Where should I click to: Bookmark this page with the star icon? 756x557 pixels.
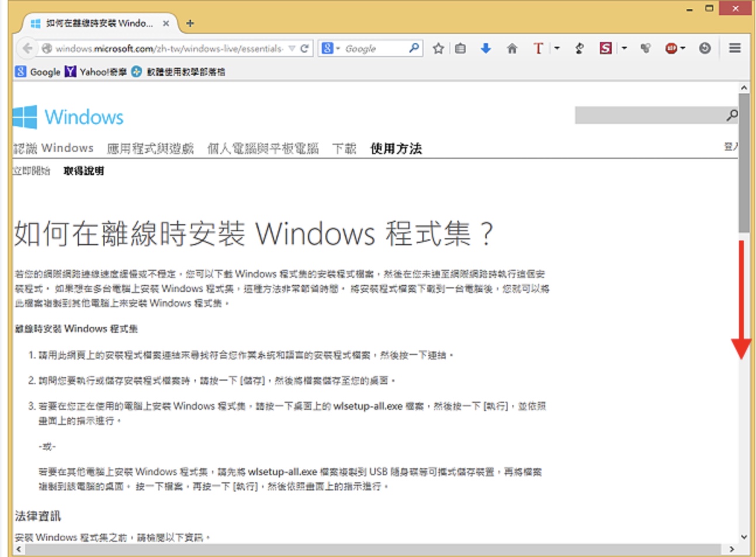pyautogui.click(x=438, y=48)
